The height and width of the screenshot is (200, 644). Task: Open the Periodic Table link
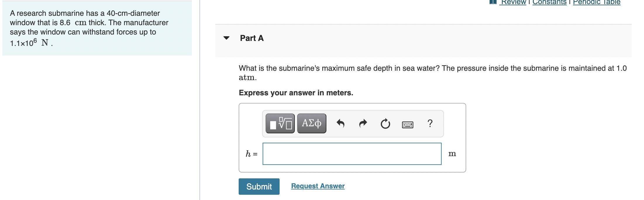pos(596,2)
